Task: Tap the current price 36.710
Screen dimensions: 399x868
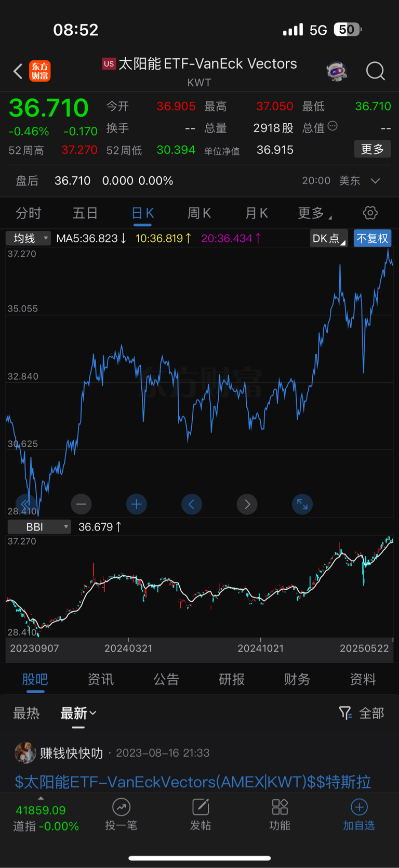Action: tap(49, 108)
